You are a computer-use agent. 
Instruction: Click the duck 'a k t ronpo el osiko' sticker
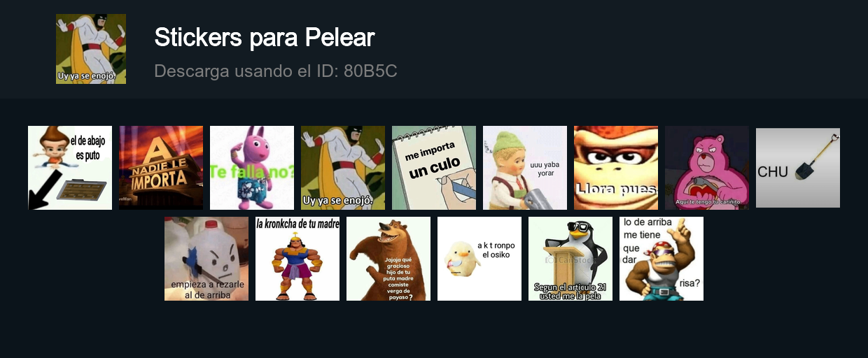[479, 259]
